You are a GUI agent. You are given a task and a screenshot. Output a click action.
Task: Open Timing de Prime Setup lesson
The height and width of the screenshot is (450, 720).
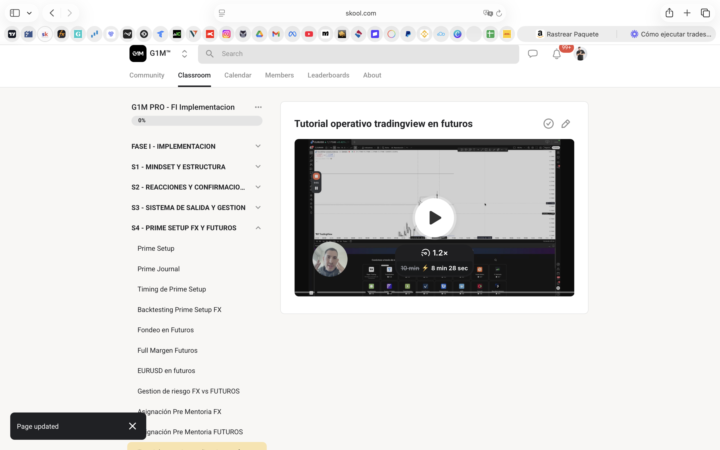172,289
